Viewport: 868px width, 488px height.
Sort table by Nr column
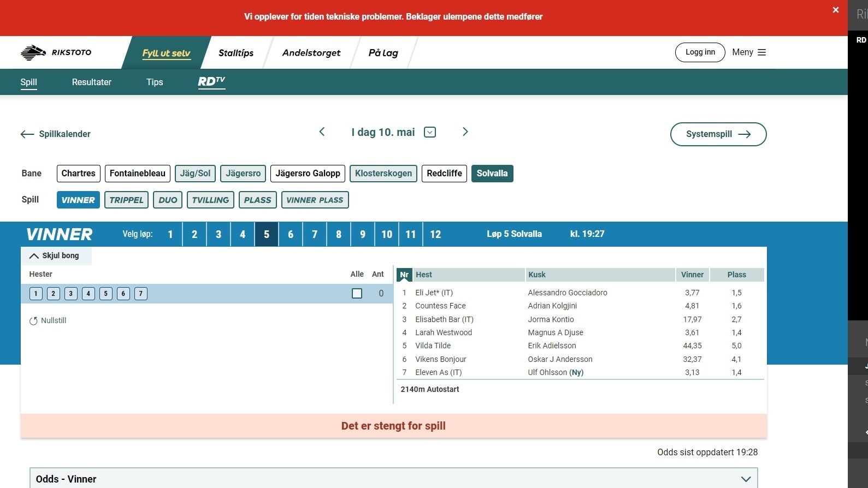coord(404,275)
